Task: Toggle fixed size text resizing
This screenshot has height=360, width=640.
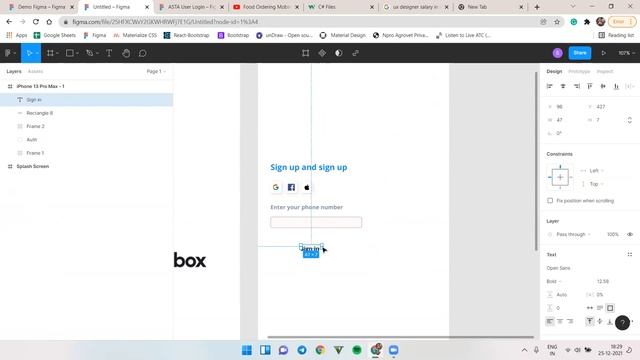Action: tap(610, 308)
